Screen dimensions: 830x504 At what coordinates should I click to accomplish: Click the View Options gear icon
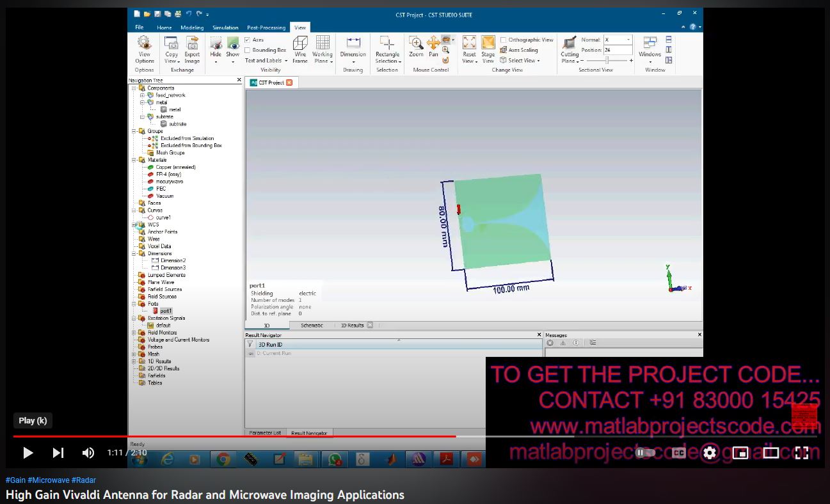point(144,43)
